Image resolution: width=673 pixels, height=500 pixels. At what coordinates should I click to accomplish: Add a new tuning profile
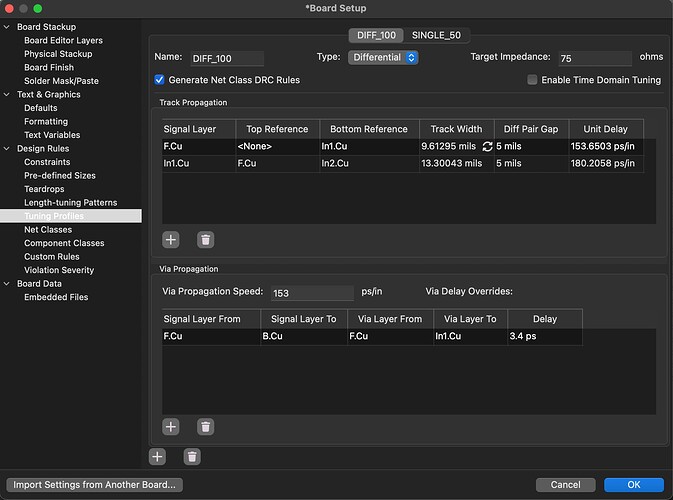157,457
